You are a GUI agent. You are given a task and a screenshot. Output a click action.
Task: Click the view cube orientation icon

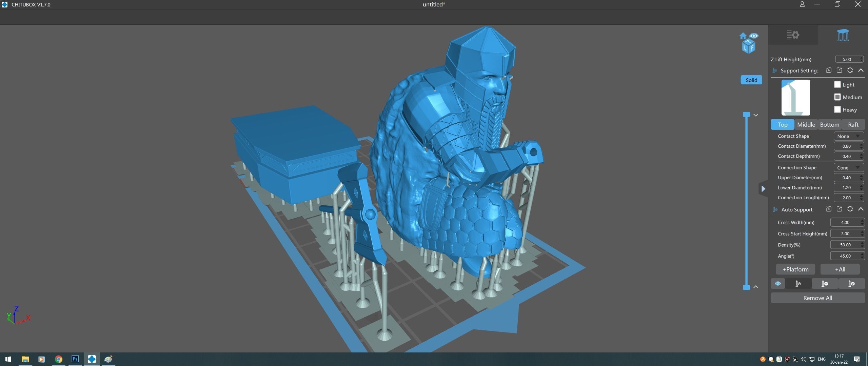[x=749, y=47]
